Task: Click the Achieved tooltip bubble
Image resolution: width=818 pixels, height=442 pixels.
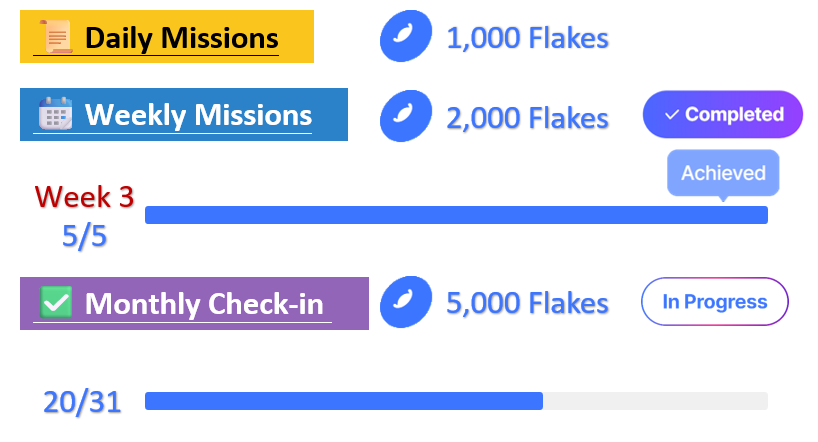Action: [x=723, y=173]
